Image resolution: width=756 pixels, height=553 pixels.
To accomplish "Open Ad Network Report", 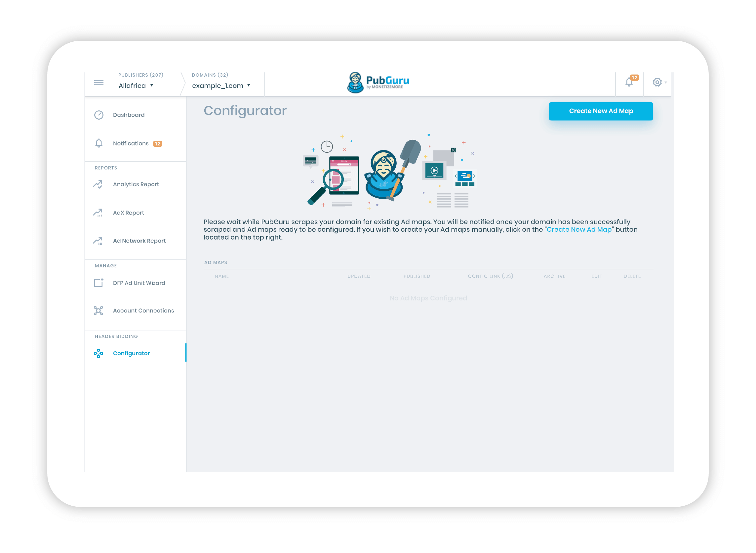I will point(139,241).
